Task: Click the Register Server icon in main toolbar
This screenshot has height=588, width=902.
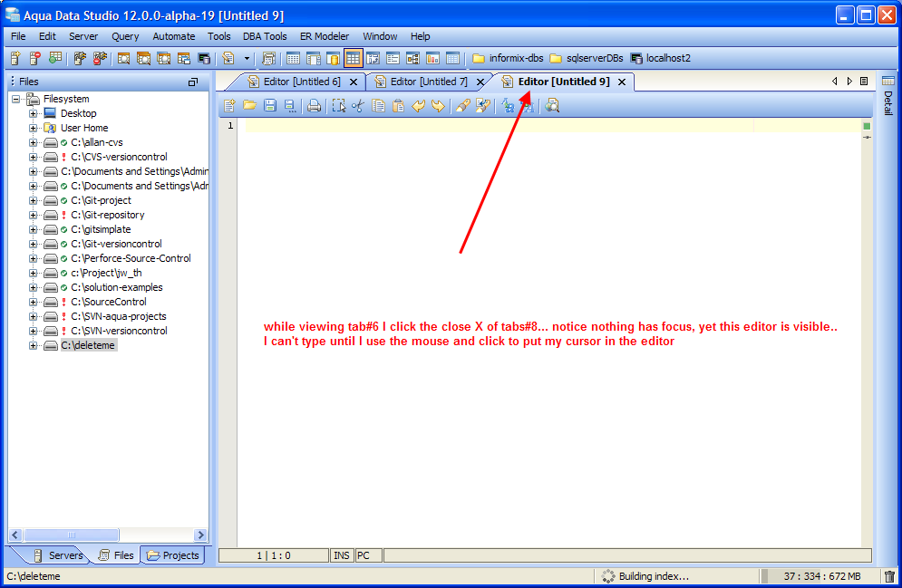Action: [x=15, y=58]
